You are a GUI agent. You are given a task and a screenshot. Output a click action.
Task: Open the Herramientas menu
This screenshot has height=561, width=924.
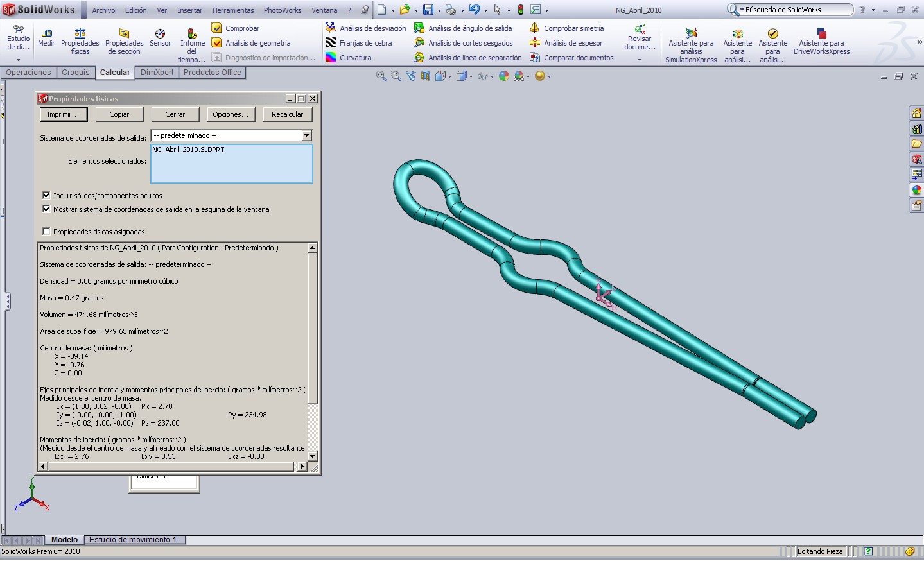[x=233, y=10]
